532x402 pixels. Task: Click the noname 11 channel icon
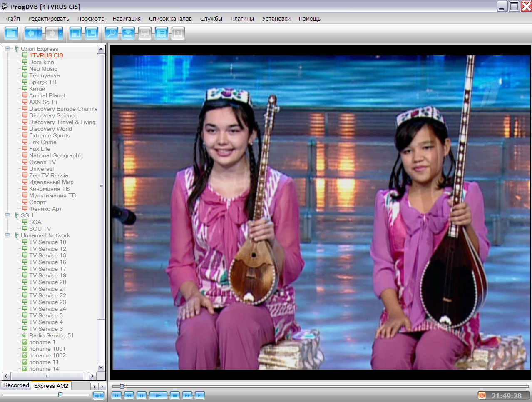25,362
